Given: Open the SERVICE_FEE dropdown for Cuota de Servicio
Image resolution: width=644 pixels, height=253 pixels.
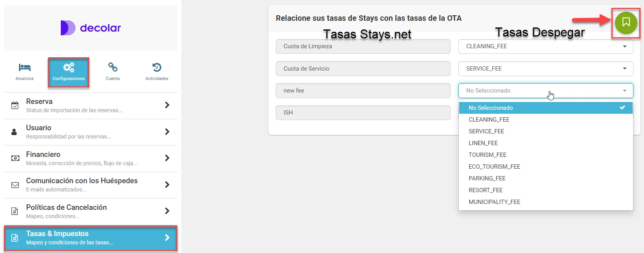Looking at the screenshot, I should [546, 69].
